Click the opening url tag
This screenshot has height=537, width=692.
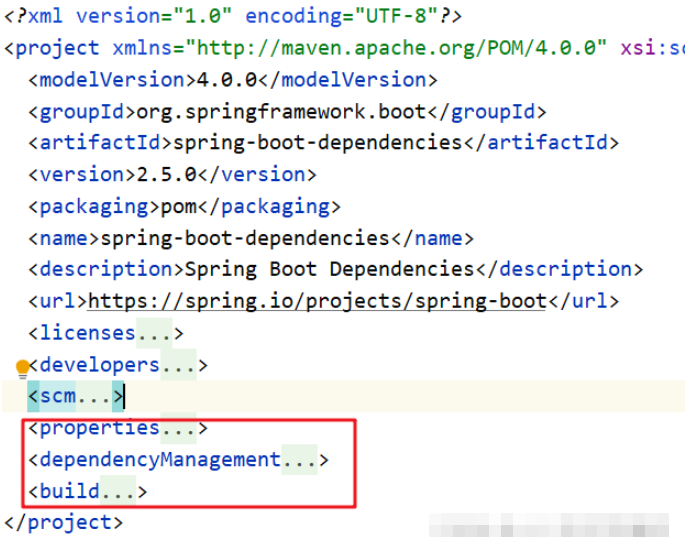tap(58, 301)
